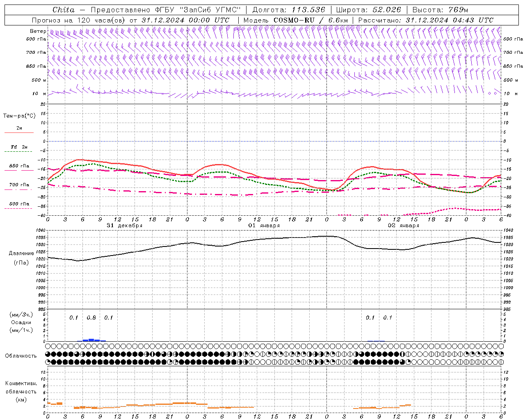Screen dimensions: 525x420
Task: Select the "(км)" convective height unit label
Action: (21, 399)
